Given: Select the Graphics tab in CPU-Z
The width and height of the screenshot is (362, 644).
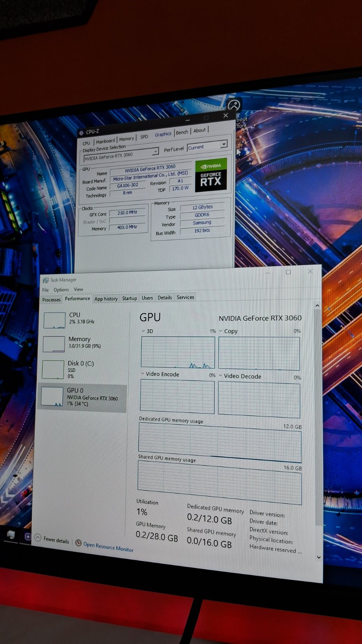Looking at the screenshot, I should (x=163, y=134).
